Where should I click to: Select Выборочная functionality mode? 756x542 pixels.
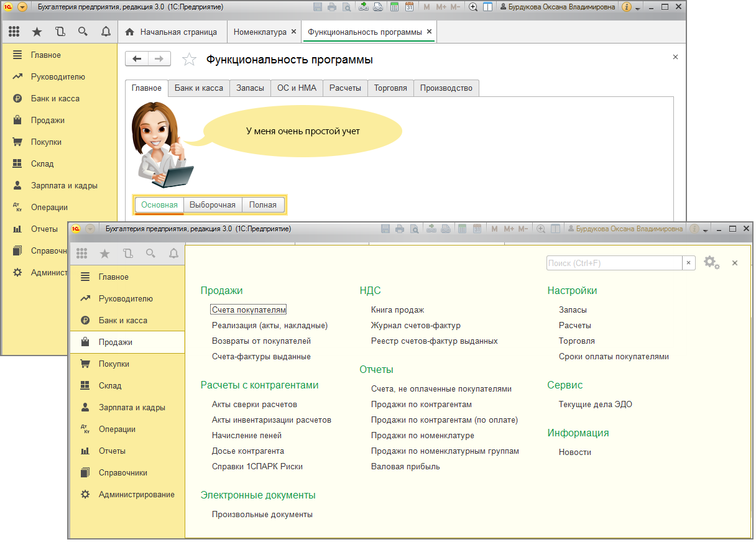point(213,204)
